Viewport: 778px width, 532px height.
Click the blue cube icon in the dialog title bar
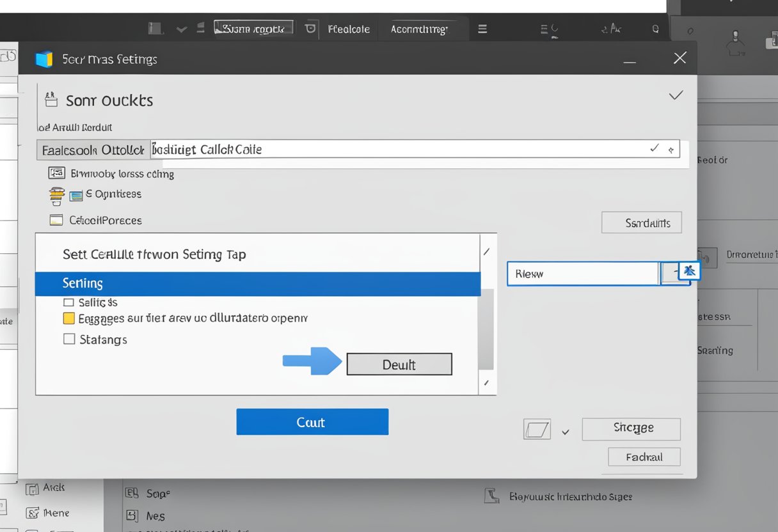(44, 58)
